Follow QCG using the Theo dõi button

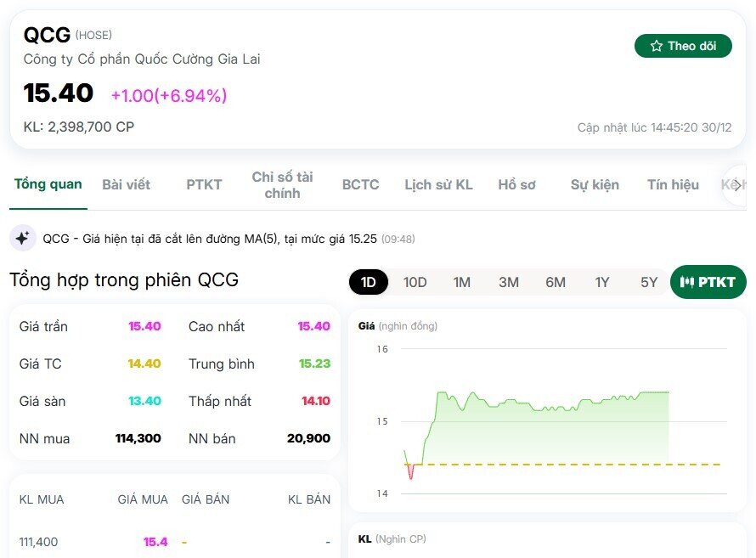[x=683, y=46]
